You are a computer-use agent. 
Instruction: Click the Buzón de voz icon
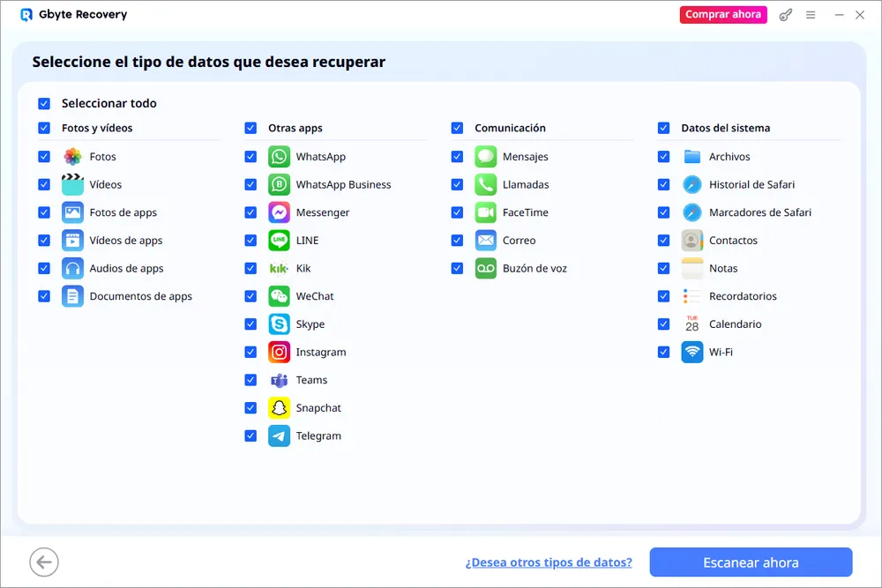pyautogui.click(x=485, y=268)
